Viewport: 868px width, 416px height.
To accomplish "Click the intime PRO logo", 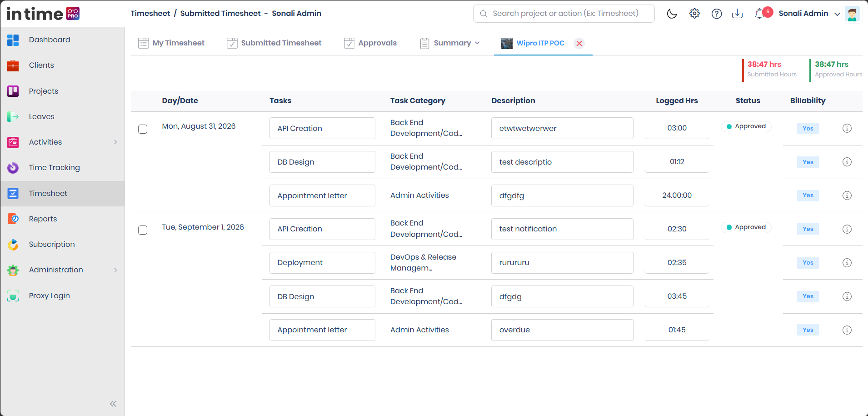I will tap(43, 14).
